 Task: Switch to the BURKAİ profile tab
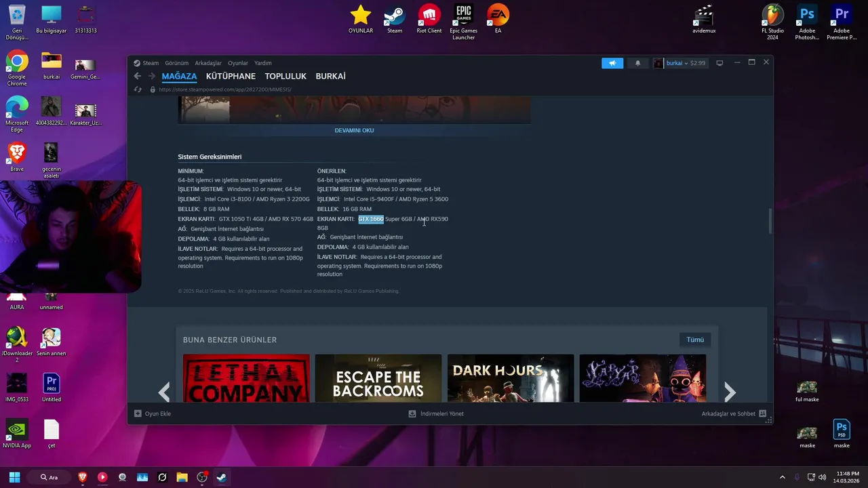coord(330,77)
